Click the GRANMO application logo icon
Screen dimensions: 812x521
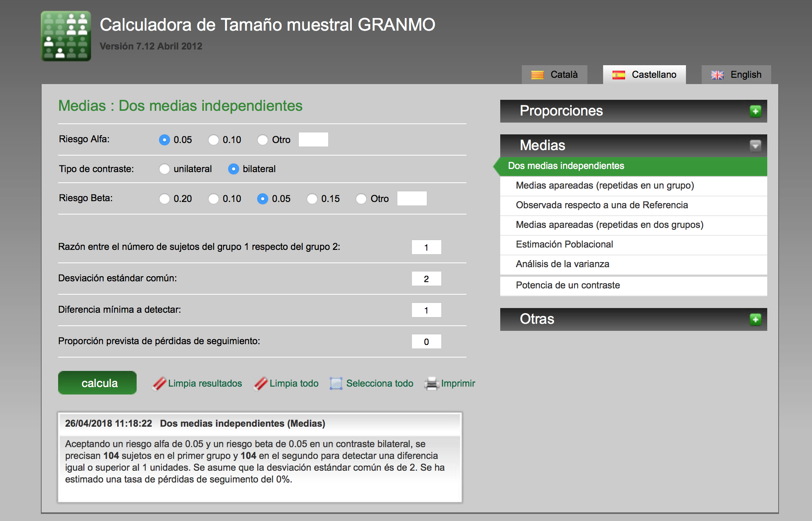[x=66, y=36]
